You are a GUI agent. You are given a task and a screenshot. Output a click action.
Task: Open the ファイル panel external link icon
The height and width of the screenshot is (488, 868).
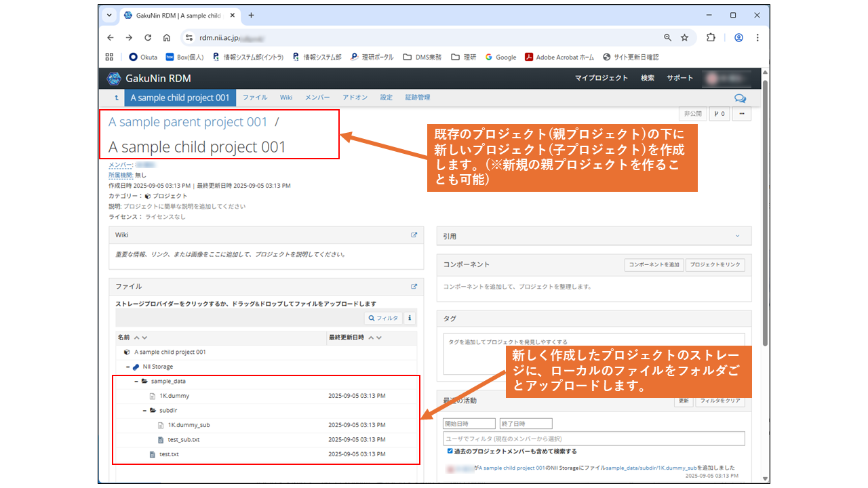coord(414,286)
